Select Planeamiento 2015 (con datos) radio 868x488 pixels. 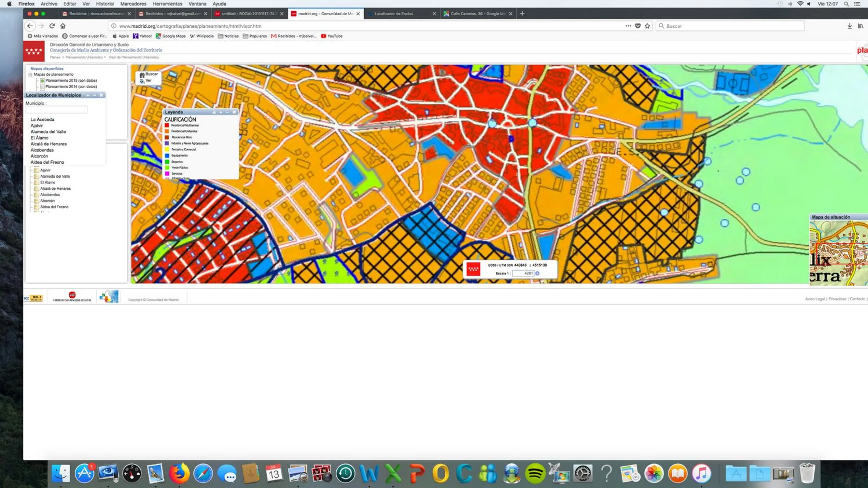click(x=42, y=81)
